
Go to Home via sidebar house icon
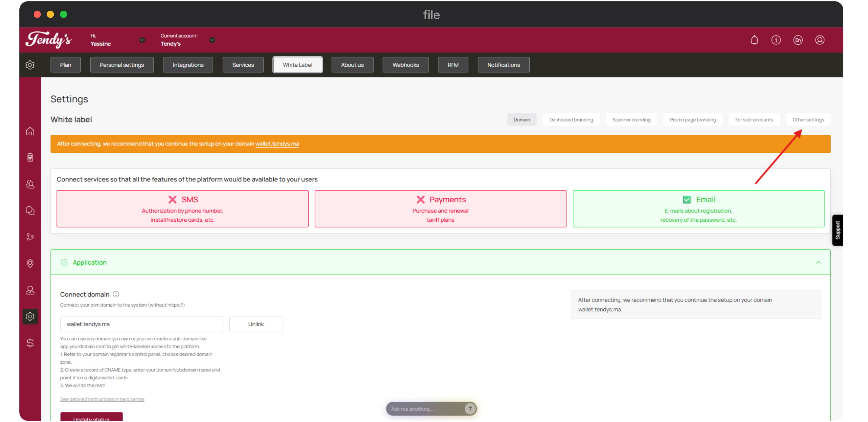pos(30,131)
